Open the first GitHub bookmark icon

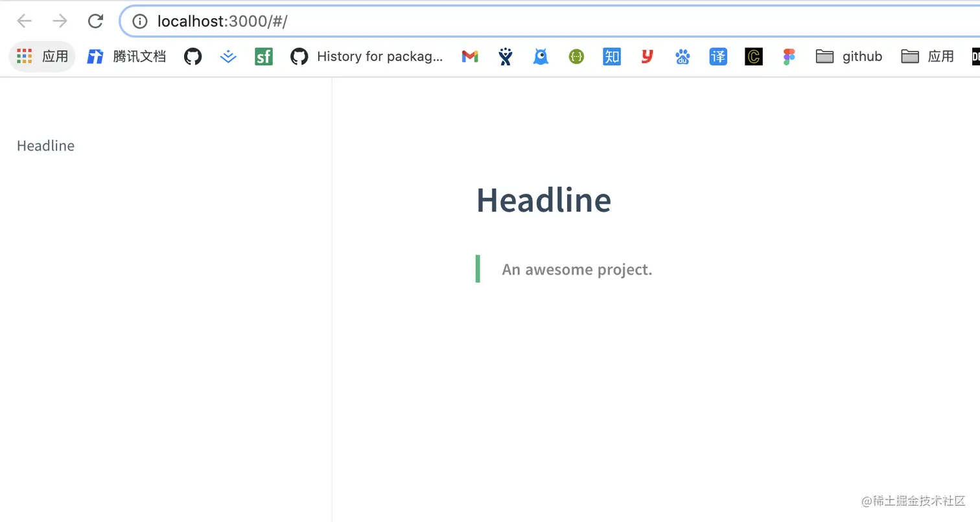pyautogui.click(x=192, y=56)
